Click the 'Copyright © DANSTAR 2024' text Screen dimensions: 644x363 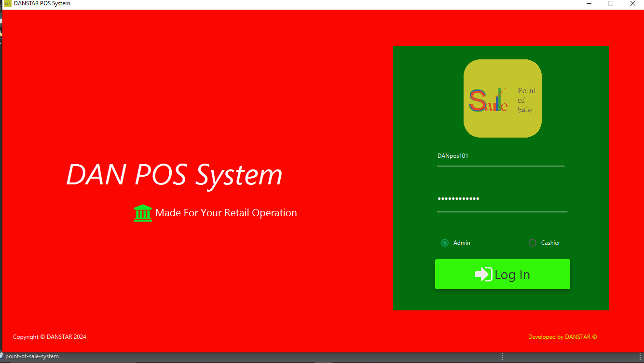point(50,336)
